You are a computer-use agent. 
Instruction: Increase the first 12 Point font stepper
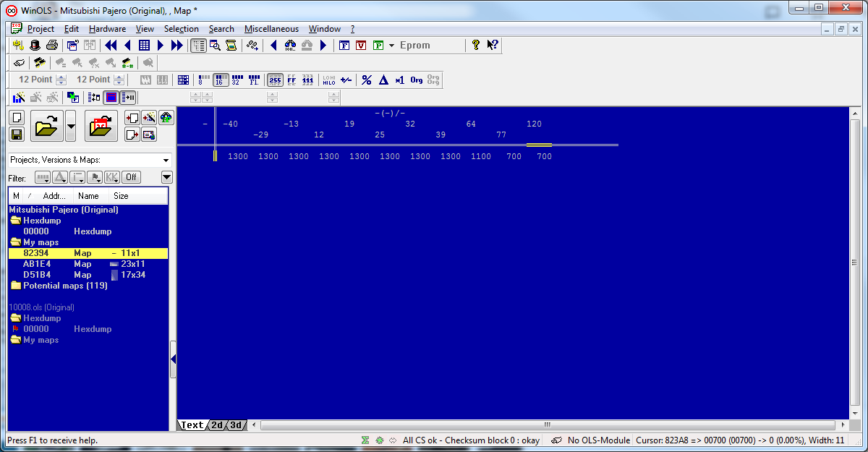(x=61, y=77)
